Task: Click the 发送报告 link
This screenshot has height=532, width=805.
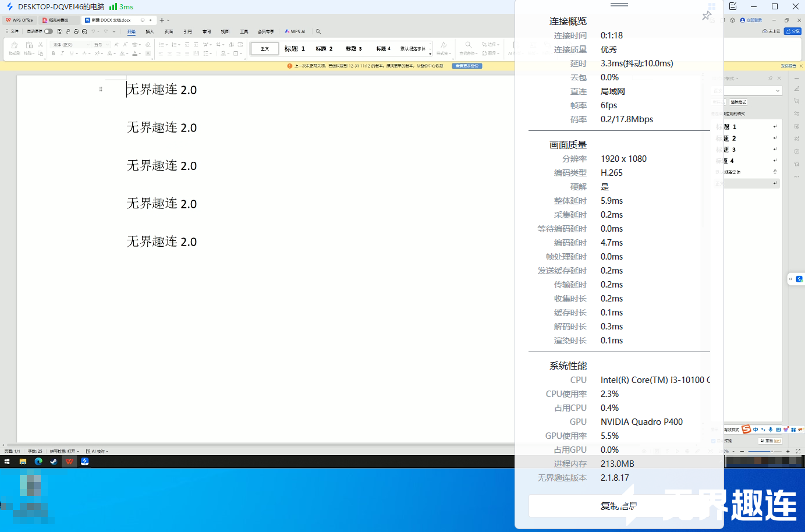Action: click(788, 66)
